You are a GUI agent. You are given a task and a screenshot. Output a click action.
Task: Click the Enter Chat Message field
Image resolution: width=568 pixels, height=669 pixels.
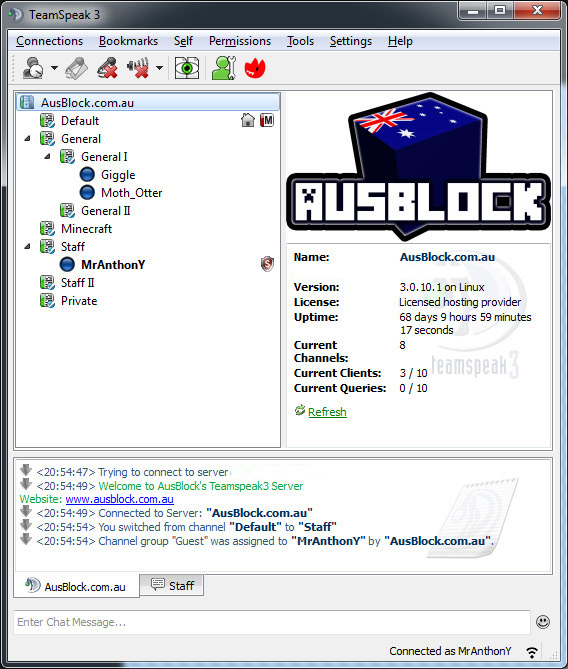[x=272, y=622]
